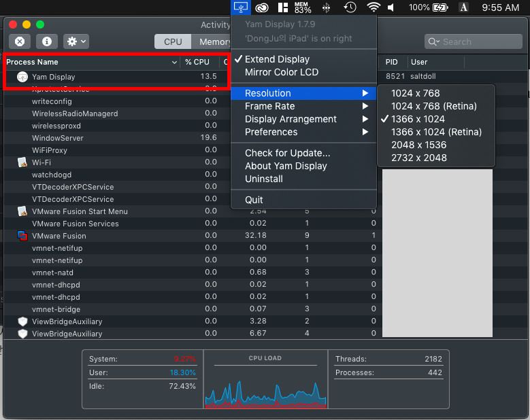This screenshot has width=530, height=420.
Task: Select 1024 x 768 resolution
Action: (436, 93)
